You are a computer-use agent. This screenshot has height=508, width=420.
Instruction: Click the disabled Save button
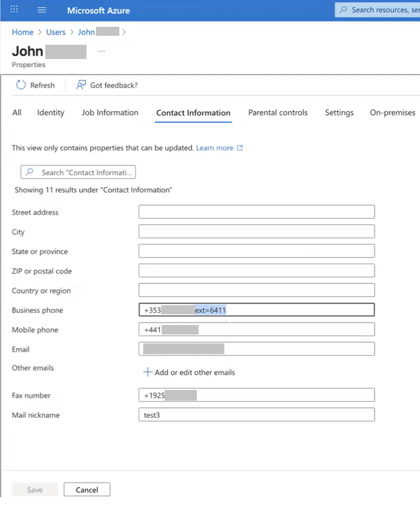[x=35, y=490]
